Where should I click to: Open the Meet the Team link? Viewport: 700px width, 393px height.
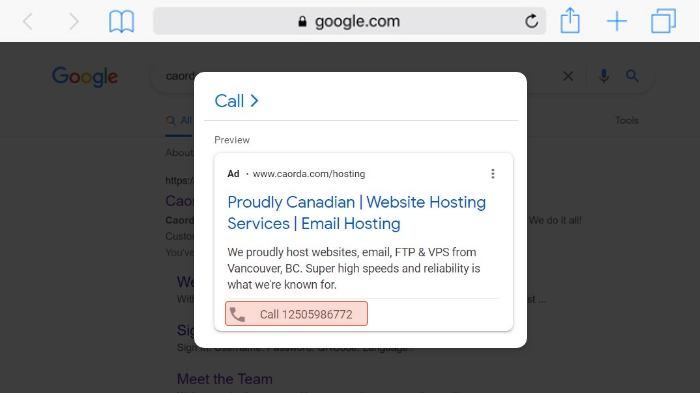pyautogui.click(x=225, y=379)
